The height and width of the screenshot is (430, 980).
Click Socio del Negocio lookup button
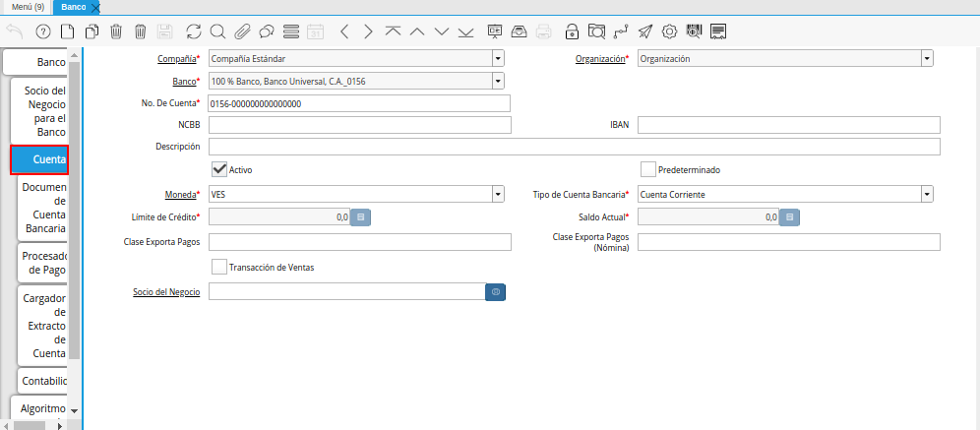tap(496, 292)
